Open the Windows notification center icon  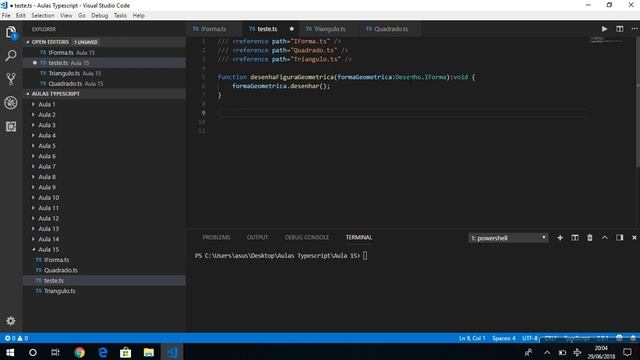tap(627, 352)
